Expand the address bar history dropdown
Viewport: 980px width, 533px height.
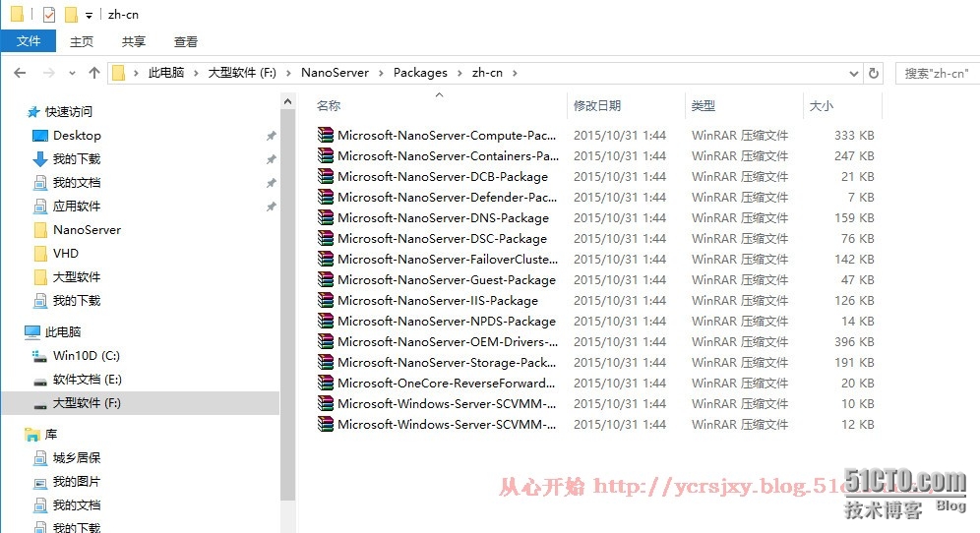(x=854, y=73)
